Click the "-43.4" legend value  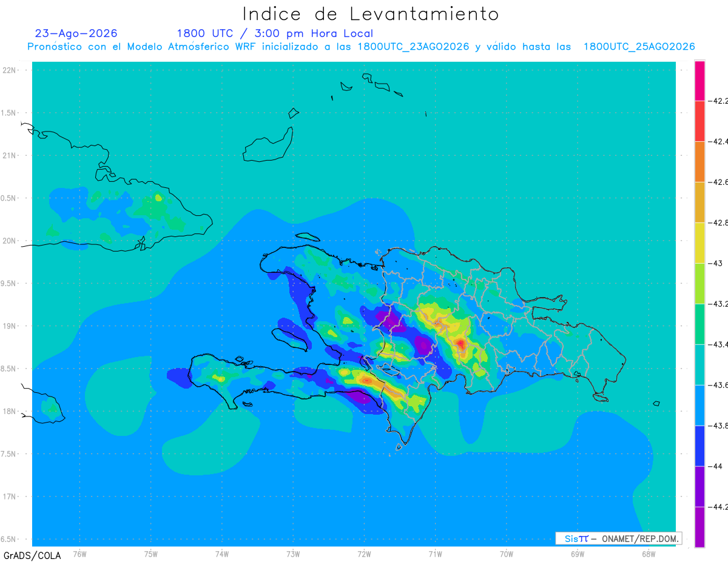pyautogui.click(x=718, y=344)
